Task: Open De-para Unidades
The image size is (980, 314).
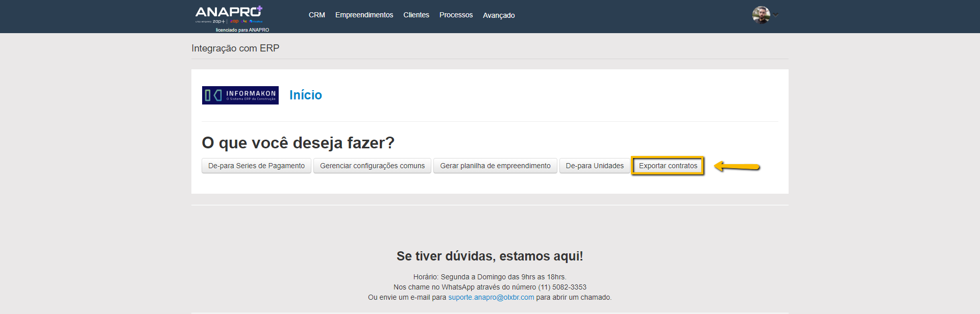Action: click(x=595, y=166)
